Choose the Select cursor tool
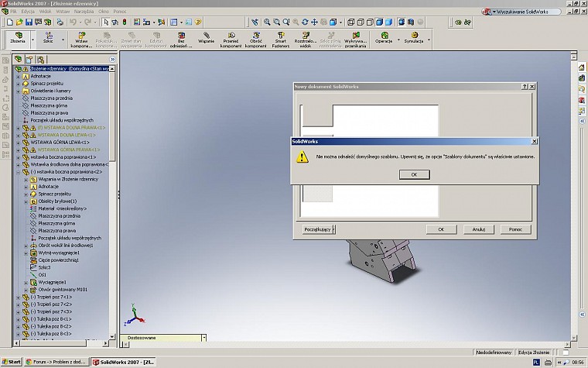 coord(106,22)
